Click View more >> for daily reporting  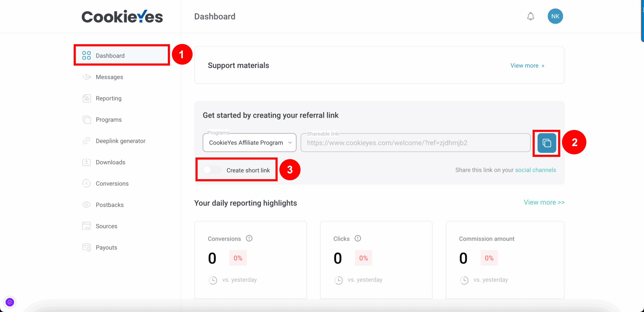(544, 202)
